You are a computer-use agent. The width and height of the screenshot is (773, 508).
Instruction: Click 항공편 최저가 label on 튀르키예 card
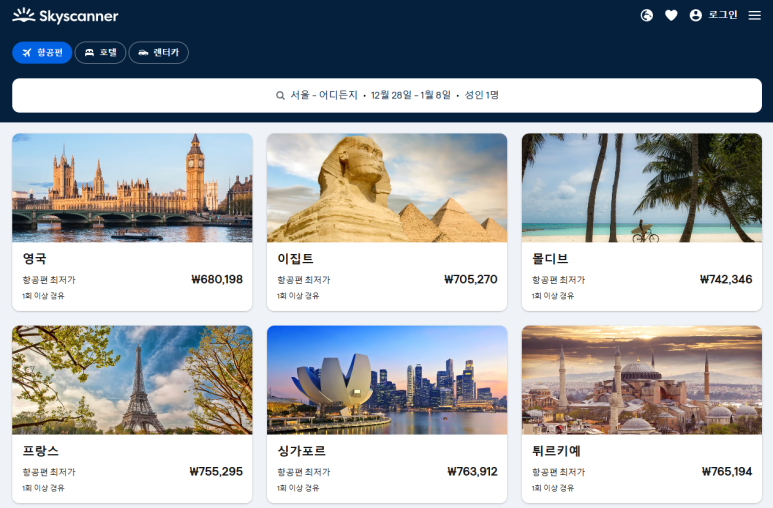(559, 472)
